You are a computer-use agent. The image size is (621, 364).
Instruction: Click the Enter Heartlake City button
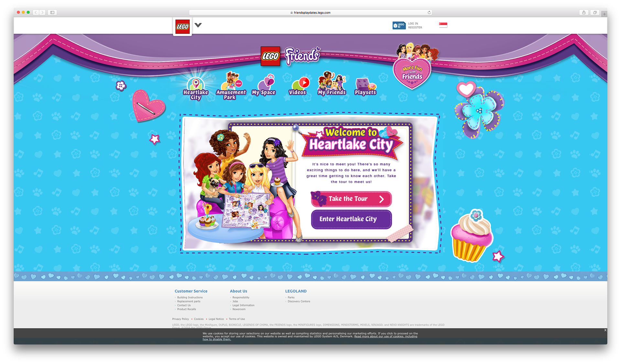point(351,219)
